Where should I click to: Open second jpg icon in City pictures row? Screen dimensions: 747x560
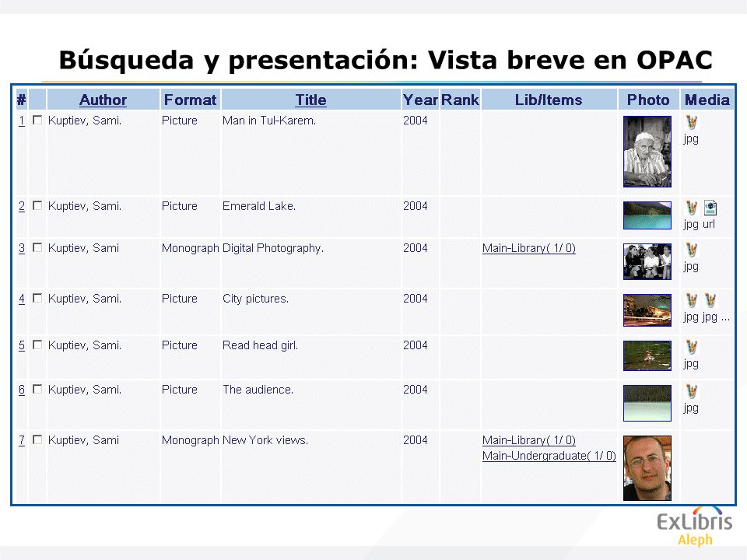click(x=710, y=300)
